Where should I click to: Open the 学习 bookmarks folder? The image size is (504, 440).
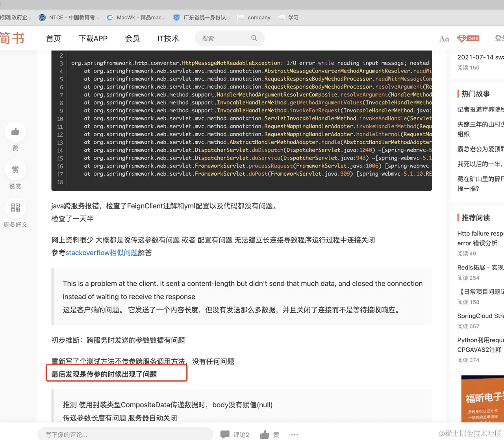pos(288,17)
